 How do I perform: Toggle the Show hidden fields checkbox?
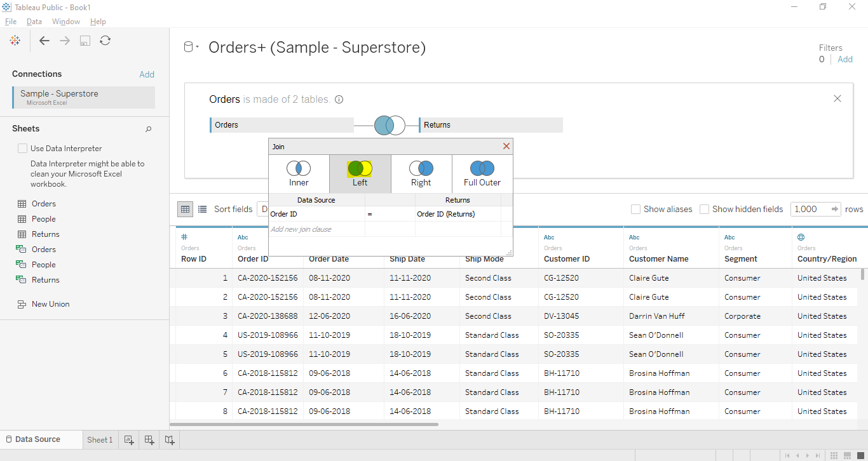(x=704, y=209)
